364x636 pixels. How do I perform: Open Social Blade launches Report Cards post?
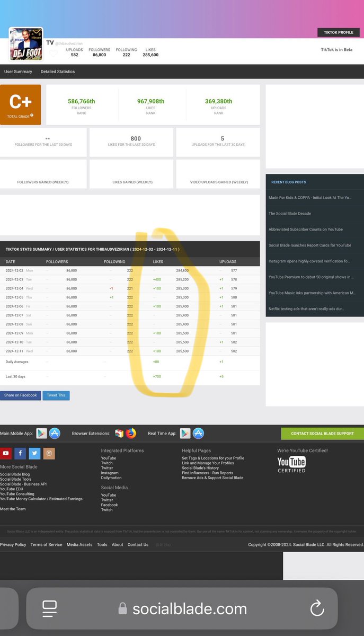(x=310, y=245)
